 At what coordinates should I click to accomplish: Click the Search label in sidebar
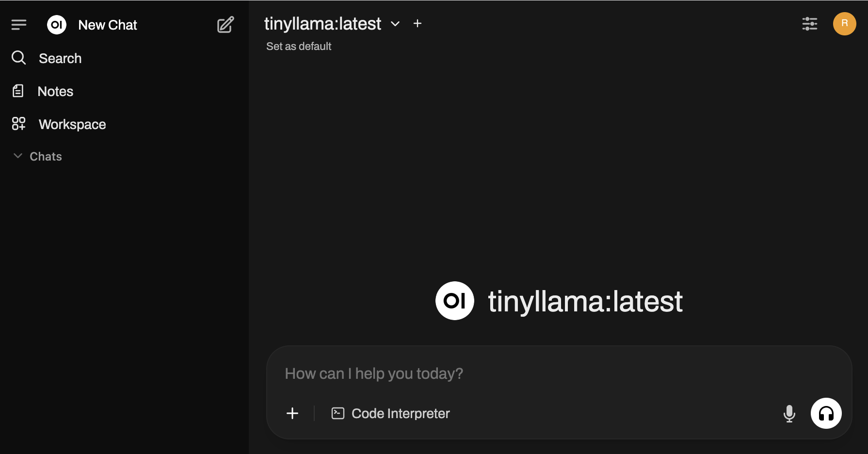60,58
